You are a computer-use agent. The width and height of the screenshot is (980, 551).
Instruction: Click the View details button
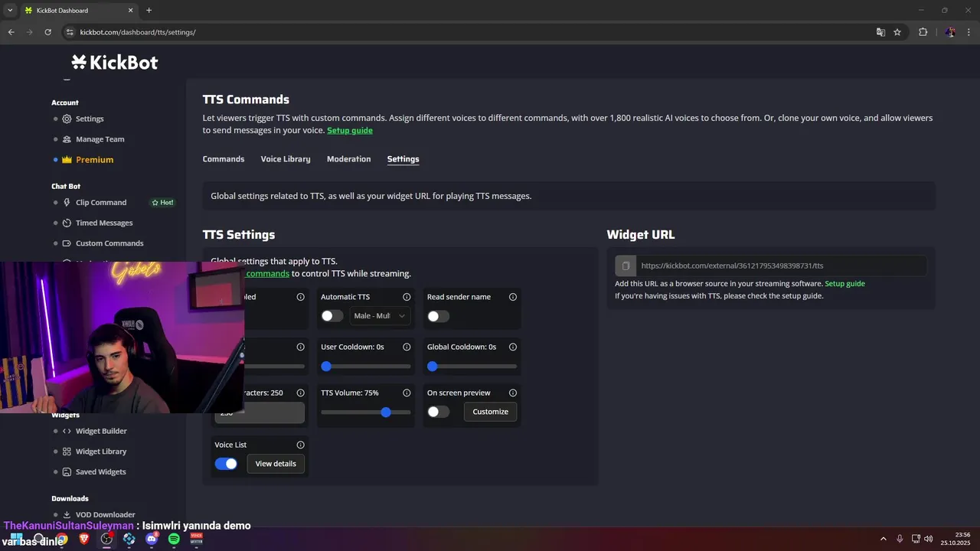click(x=276, y=464)
